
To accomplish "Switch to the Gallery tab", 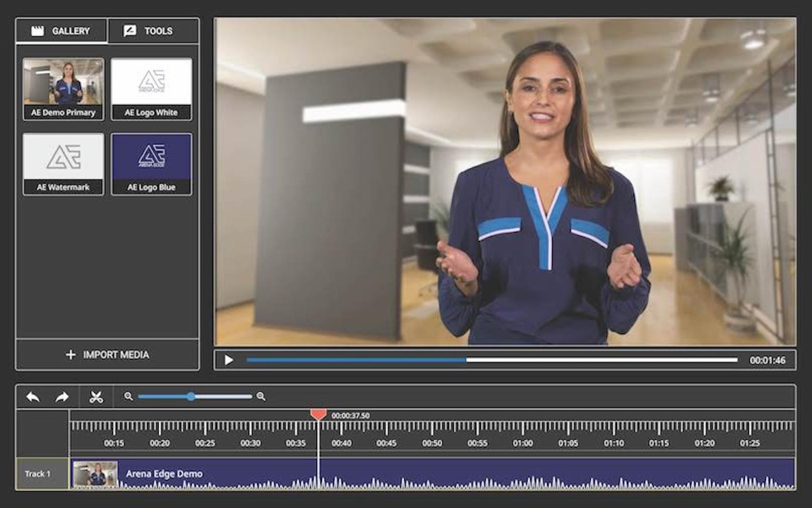I will tap(61, 31).
